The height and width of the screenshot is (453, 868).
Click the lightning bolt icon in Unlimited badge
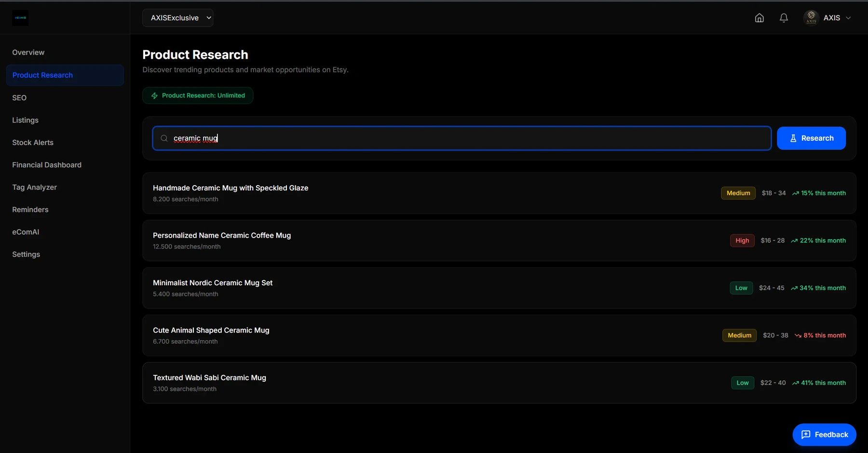click(x=154, y=95)
